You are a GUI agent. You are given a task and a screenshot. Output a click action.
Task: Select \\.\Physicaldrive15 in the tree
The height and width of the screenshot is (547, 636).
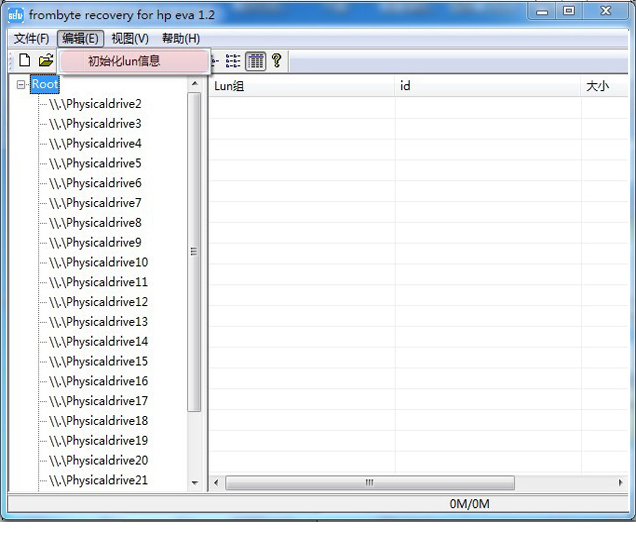click(99, 361)
